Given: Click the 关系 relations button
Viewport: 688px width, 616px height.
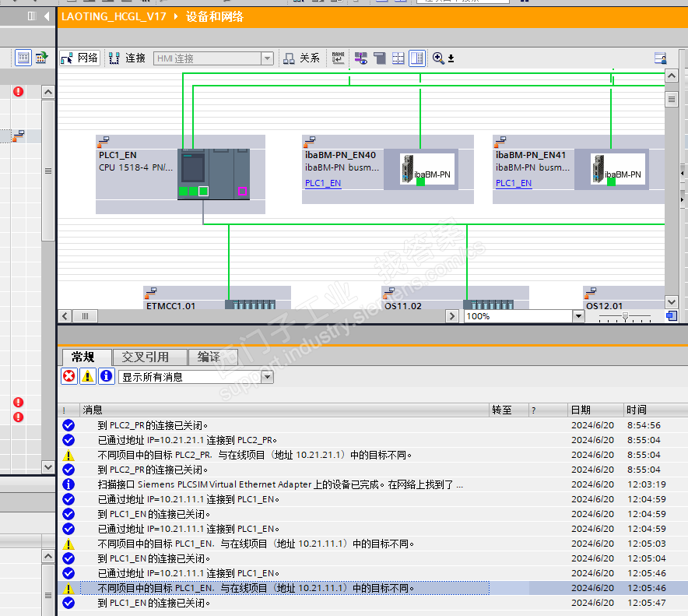Looking at the screenshot, I should click(301, 58).
